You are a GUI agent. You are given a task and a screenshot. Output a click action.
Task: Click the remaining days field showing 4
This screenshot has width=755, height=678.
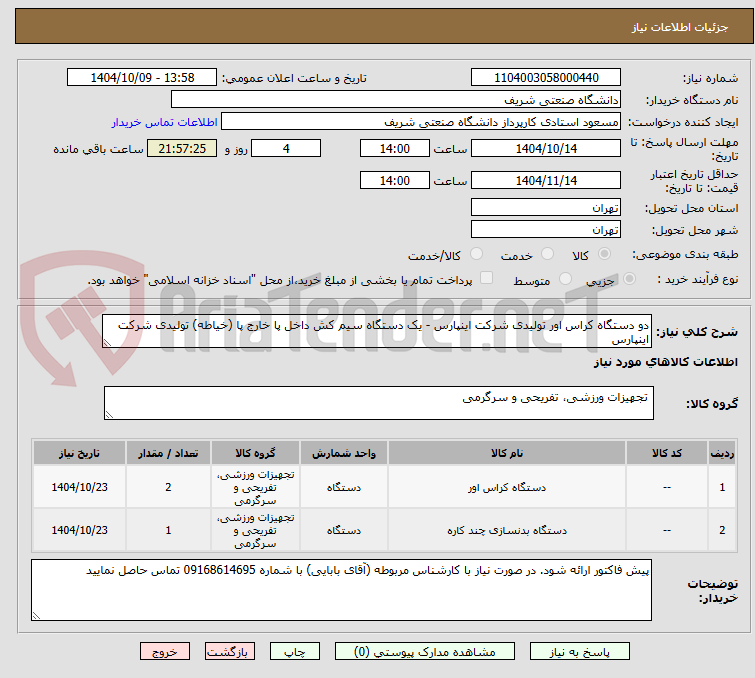tap(286, 148)
